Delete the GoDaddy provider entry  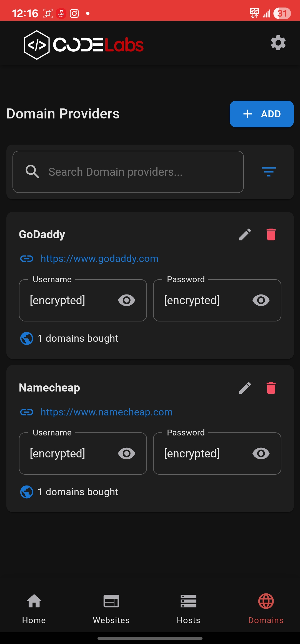click(271, 234)
